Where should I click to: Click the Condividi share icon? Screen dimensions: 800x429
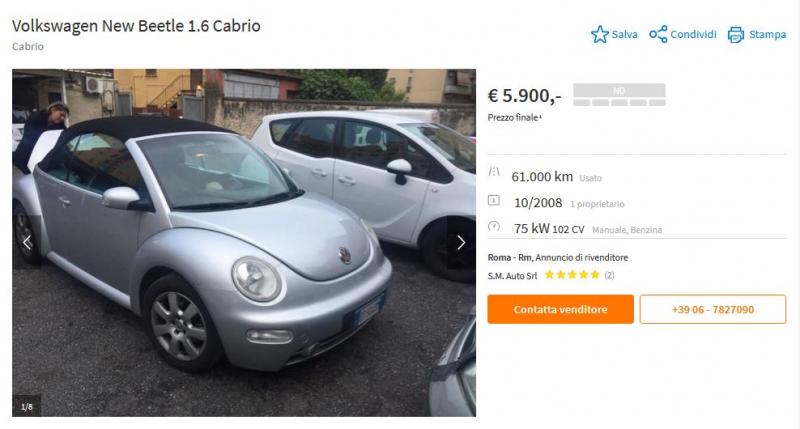coord(658,34)
